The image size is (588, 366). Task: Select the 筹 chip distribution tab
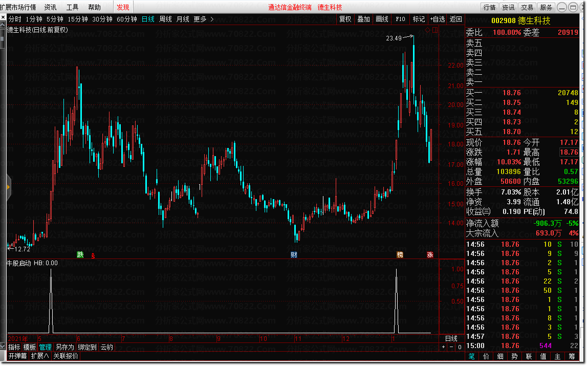[x=572, y=356]
